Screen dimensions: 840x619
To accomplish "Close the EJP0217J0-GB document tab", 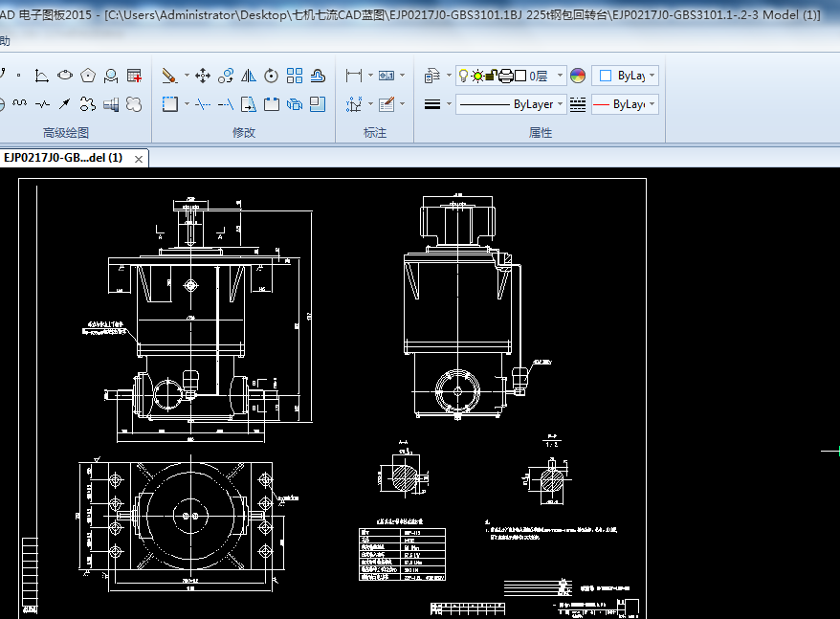I will 139,159.
